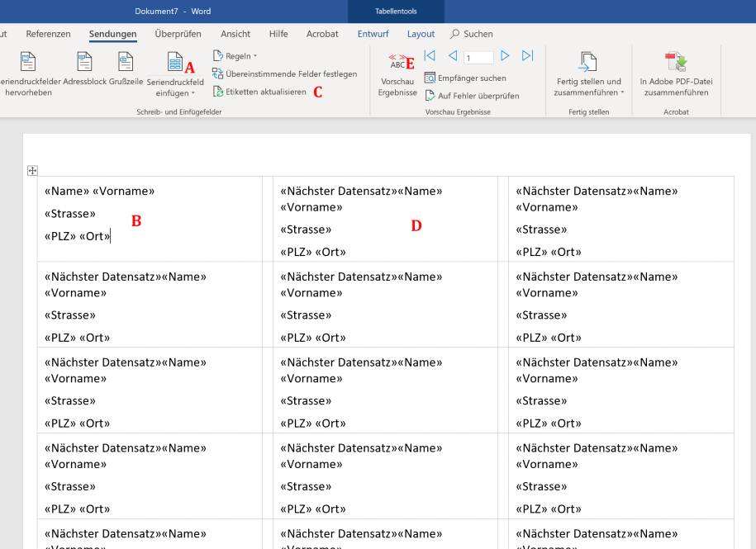Toggle Vorschau Ergebnisse preview
756x549 pixels.
[397, 74]
